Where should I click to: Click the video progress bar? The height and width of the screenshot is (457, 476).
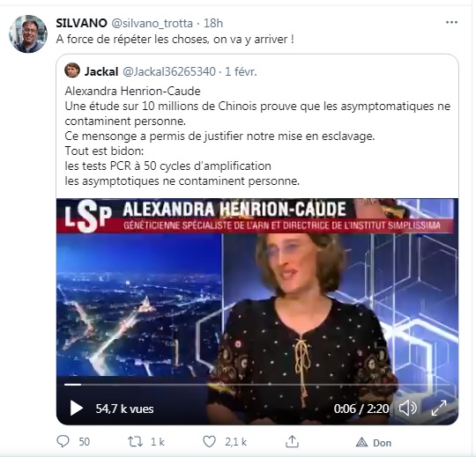coord(257,385)
